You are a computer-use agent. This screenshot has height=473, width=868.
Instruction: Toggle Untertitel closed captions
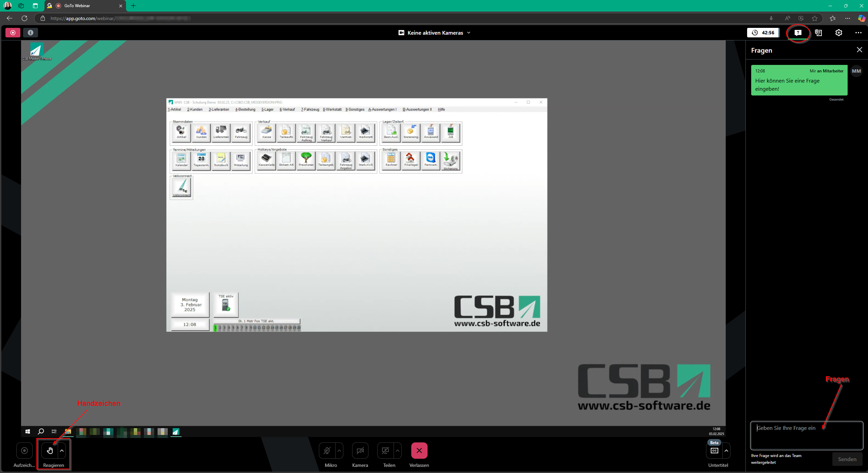click(x=714, y=451)
